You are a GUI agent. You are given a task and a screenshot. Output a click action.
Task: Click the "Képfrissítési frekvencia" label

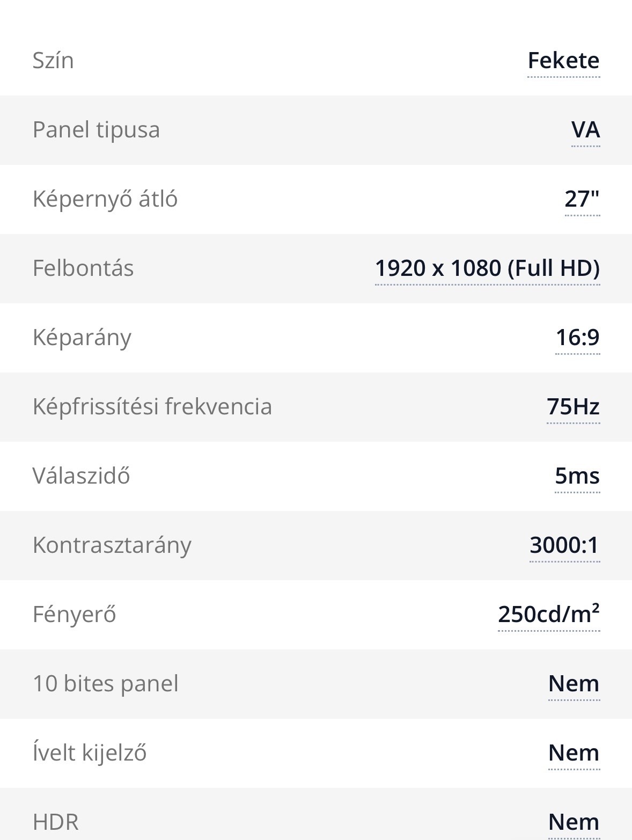pos(152,407)
